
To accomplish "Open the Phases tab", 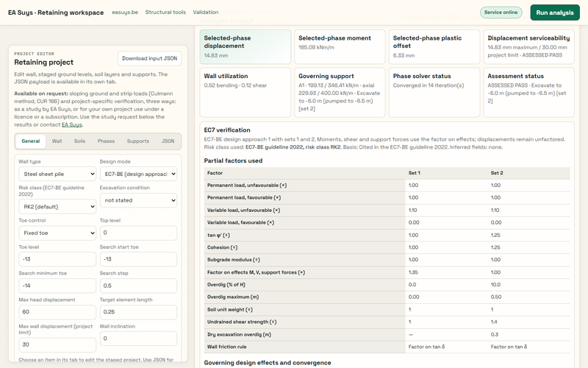I will tap(106, 141).
